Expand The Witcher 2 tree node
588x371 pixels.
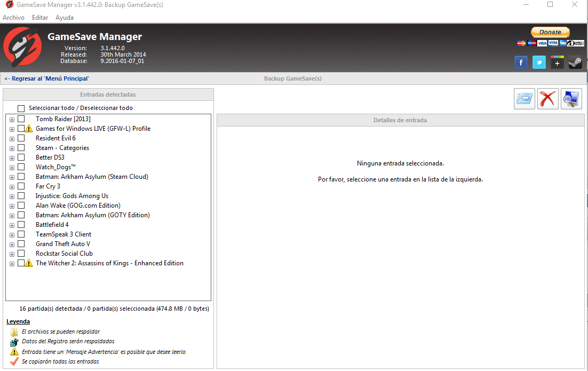12,264
